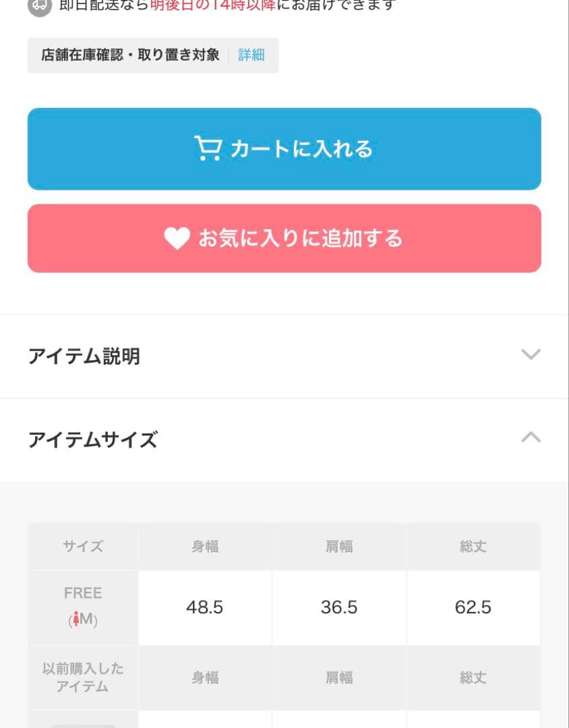
Task: Select the アイテム説明 heading
Action: pyautogui.click(x=84, y=356)
